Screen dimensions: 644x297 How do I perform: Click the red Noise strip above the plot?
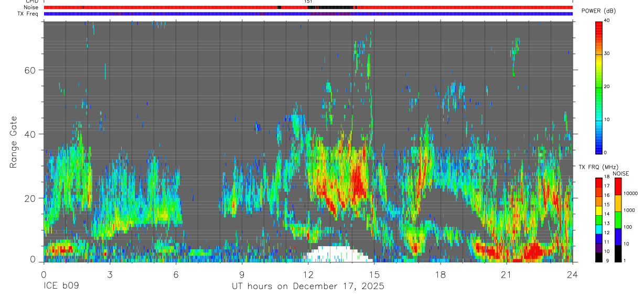308,7
